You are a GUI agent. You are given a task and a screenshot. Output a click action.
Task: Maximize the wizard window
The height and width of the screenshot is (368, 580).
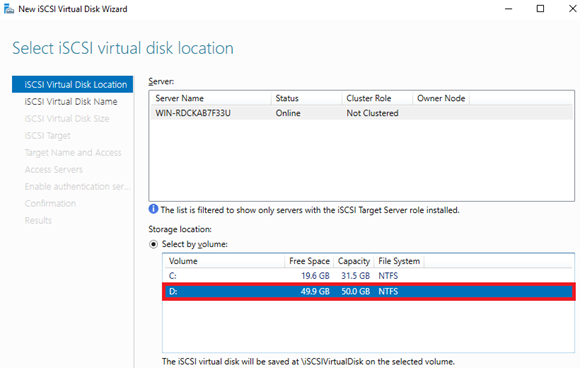(540, 9)
